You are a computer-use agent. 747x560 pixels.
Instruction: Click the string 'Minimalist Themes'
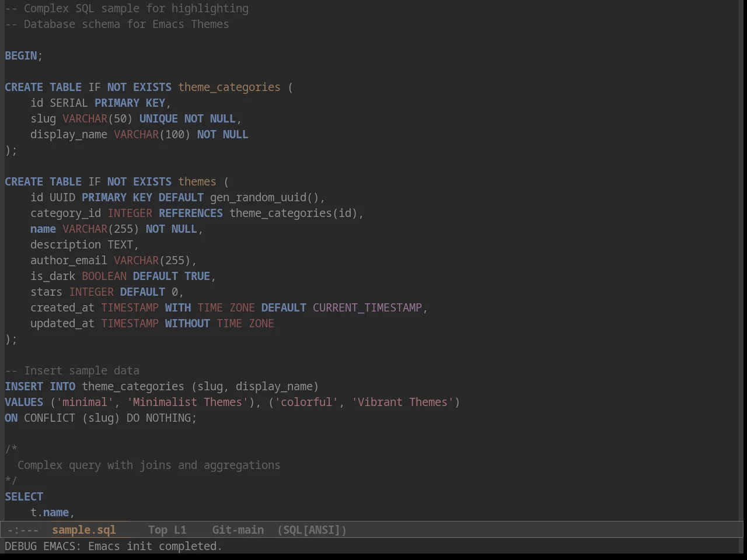tap(187, 402)
